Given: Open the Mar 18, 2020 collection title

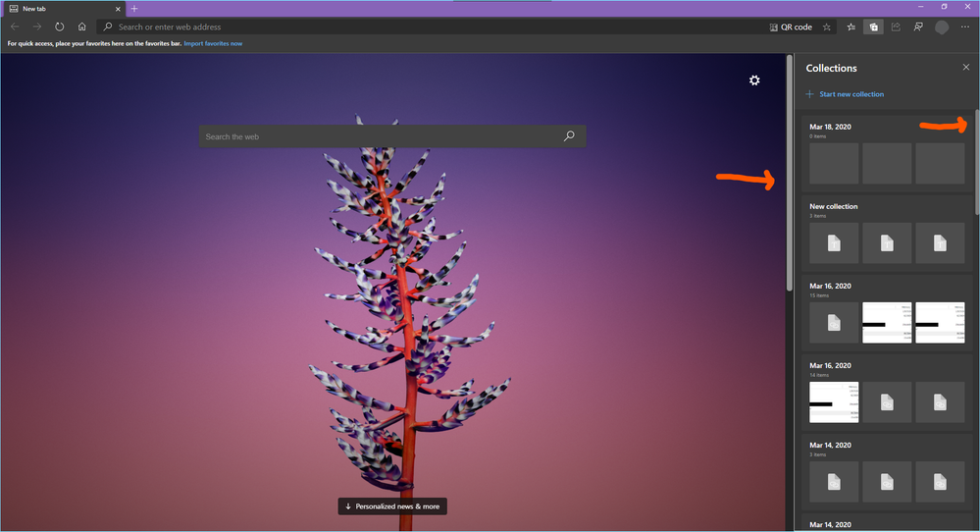Looking at the screenshot, I should (x=830, y=127).
